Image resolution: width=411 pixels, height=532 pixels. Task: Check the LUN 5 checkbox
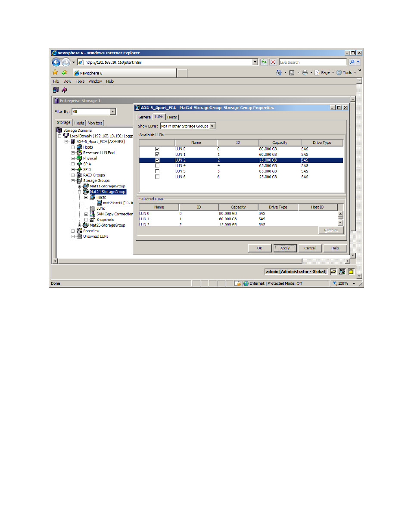tap(157, 171)
